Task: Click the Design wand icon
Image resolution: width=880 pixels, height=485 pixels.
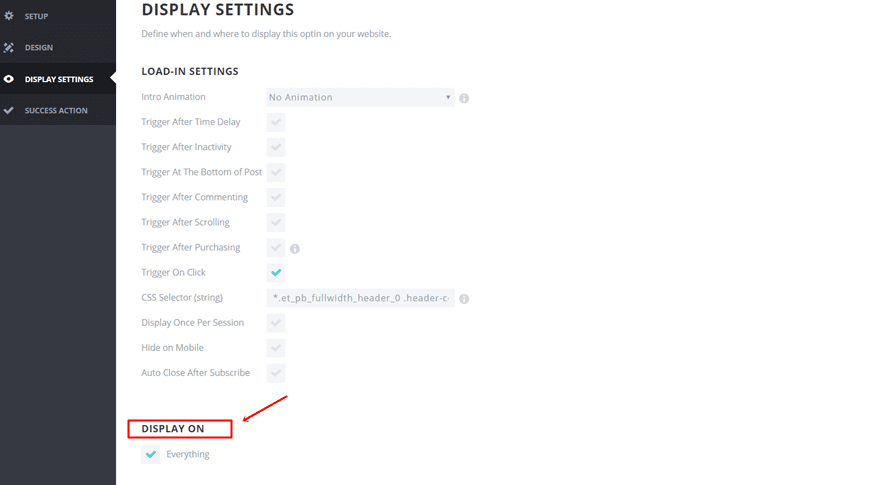Action: click(x=9, y=48)
